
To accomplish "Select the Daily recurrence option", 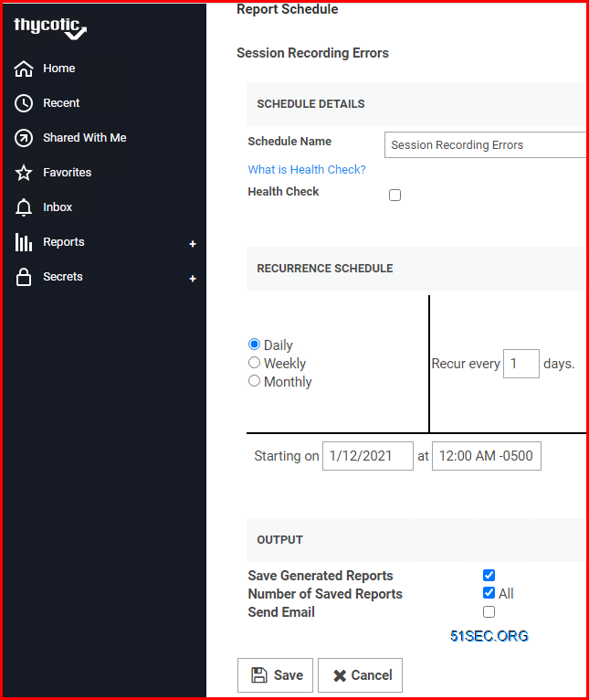I will pos(254,345).
